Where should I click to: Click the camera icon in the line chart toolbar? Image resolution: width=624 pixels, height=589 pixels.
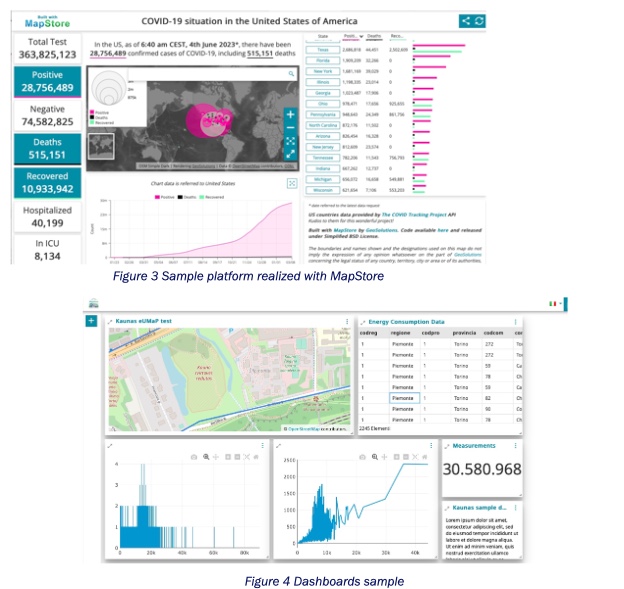(x=364, y=456)
